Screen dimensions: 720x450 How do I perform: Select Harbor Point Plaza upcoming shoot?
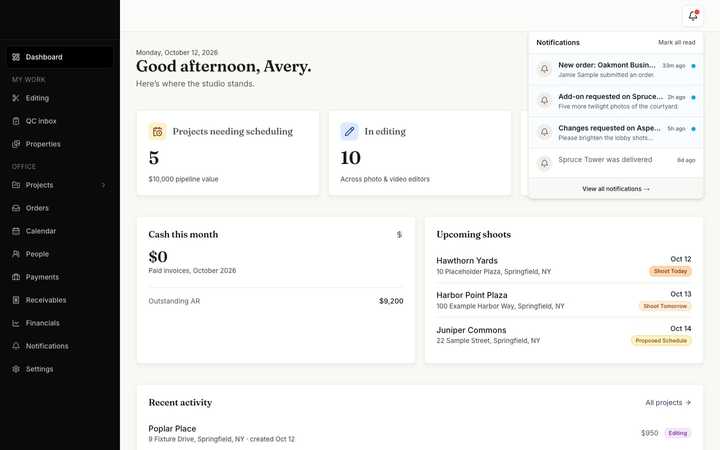click(564, 300)
